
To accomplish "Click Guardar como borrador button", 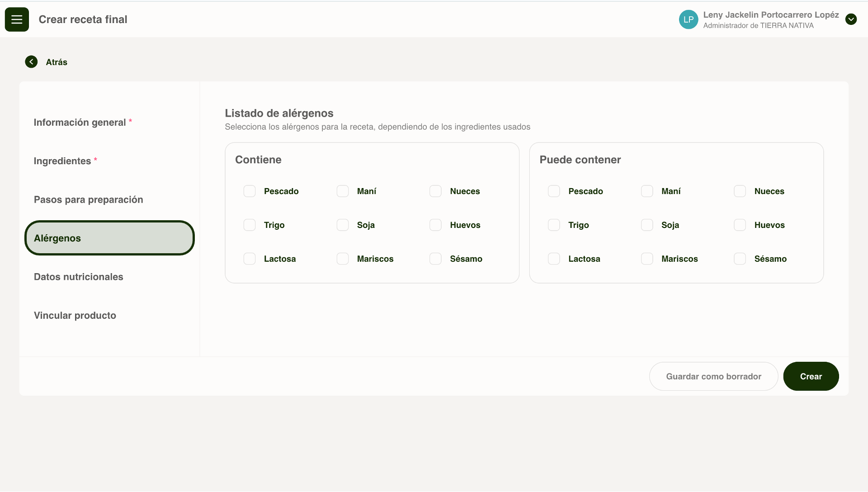I will [713, 376].
